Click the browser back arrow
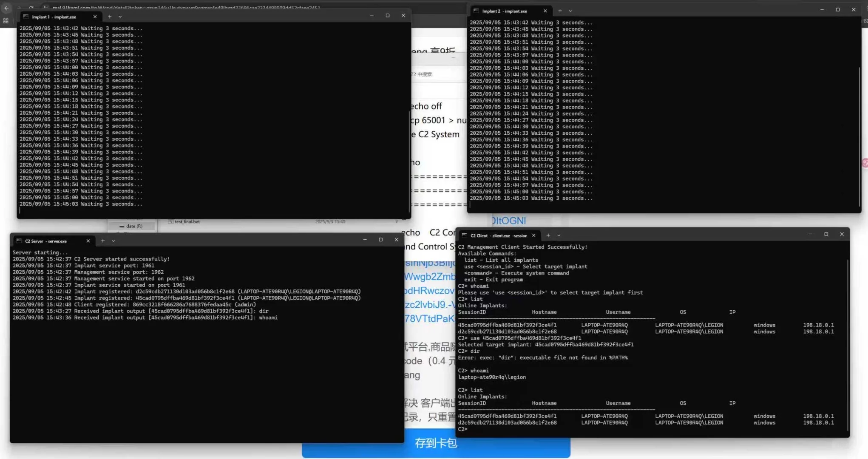868x459 pixels. pos(6,8)
